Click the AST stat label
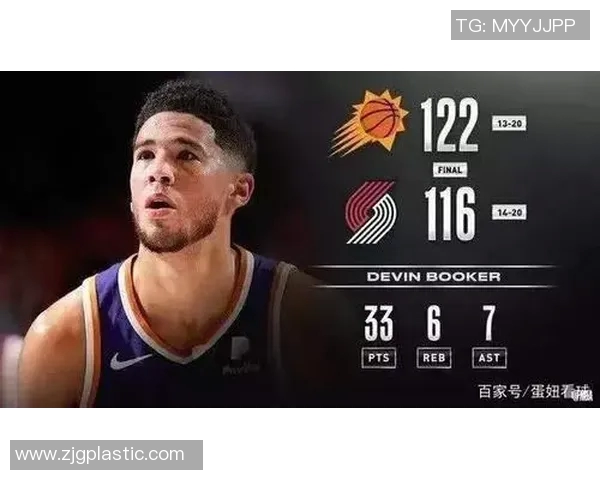600x480 pixels. [489, 358]
